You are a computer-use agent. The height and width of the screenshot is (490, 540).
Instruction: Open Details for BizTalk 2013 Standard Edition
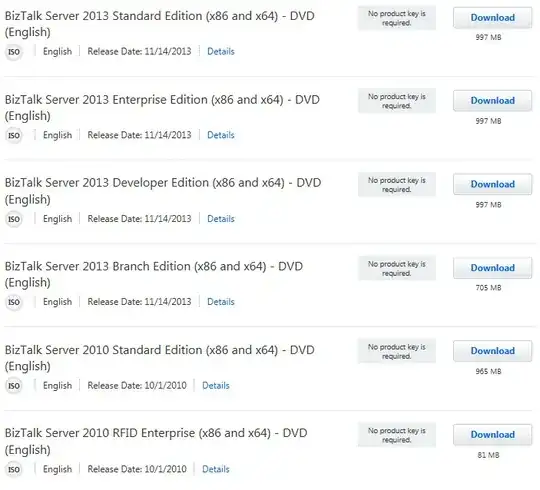(x=221, y=52)
